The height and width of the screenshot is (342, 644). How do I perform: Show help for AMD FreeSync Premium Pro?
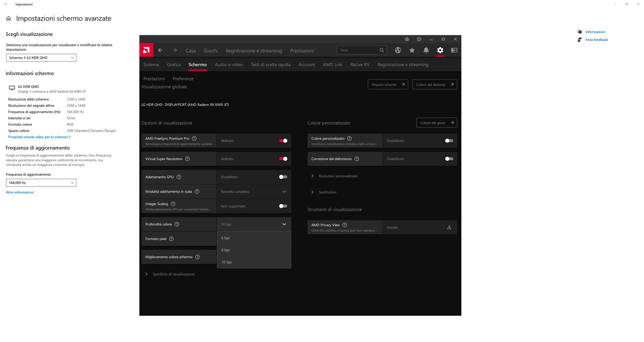click(x=194, y=138)
